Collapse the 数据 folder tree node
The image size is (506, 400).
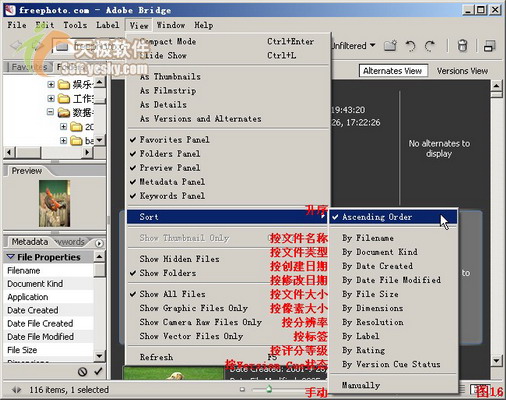pyautogui.click(x=50, y=112)
